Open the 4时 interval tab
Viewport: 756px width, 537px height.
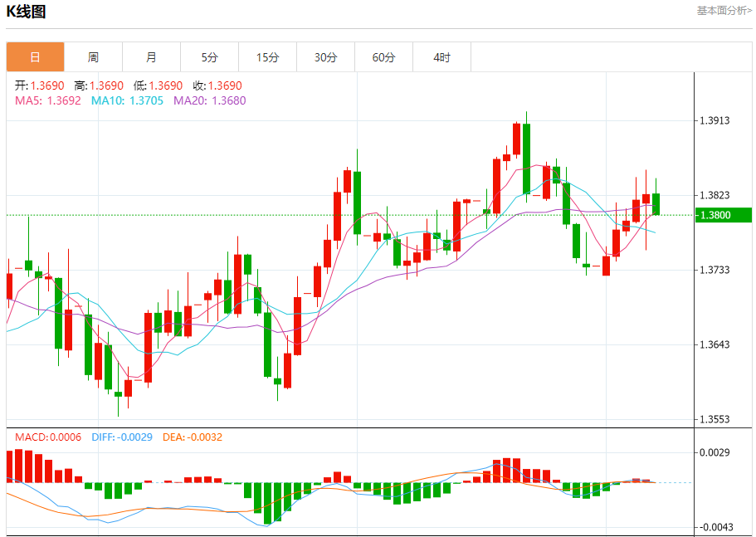tap(441, 57)
